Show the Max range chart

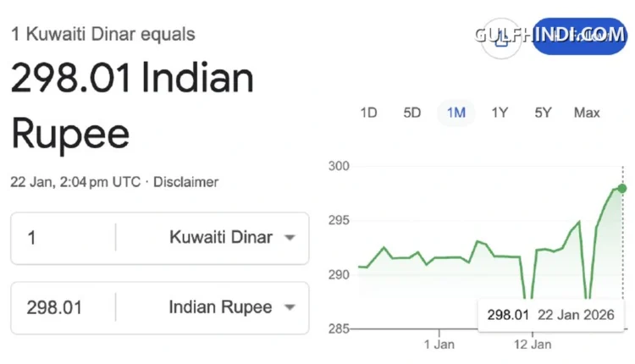pyautogui.click(x=587, y=113)
